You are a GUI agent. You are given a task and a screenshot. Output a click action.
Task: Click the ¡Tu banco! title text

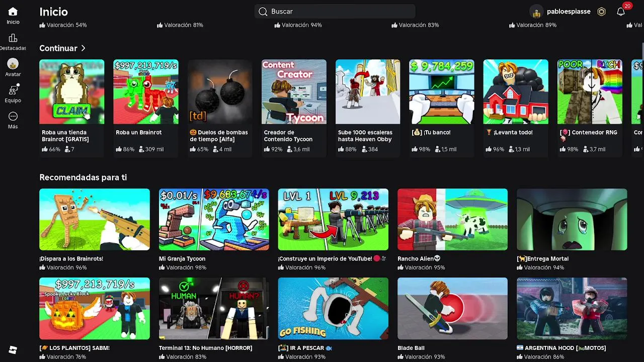(431, 133)
